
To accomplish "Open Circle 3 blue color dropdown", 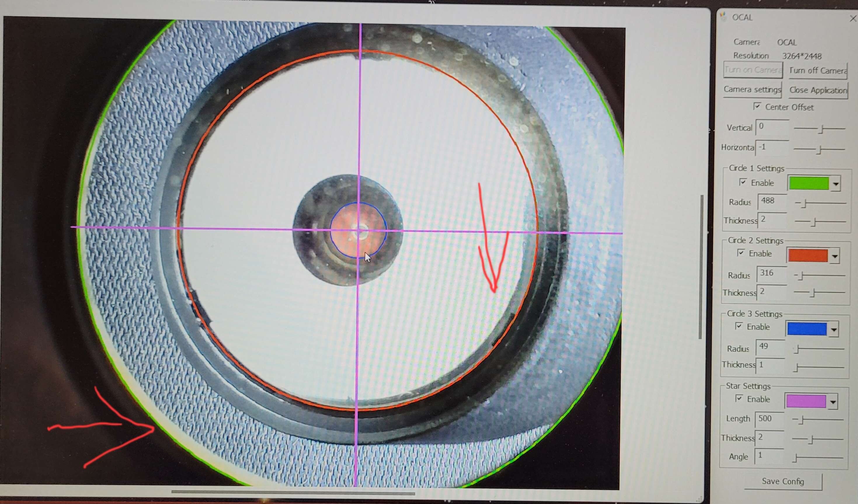I will click(x=833, y=329).
